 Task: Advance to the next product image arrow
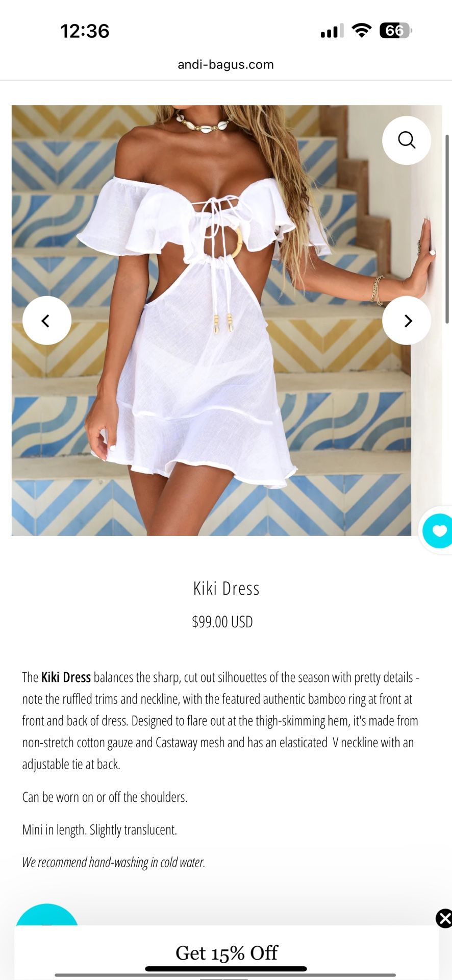pos(407,321)
